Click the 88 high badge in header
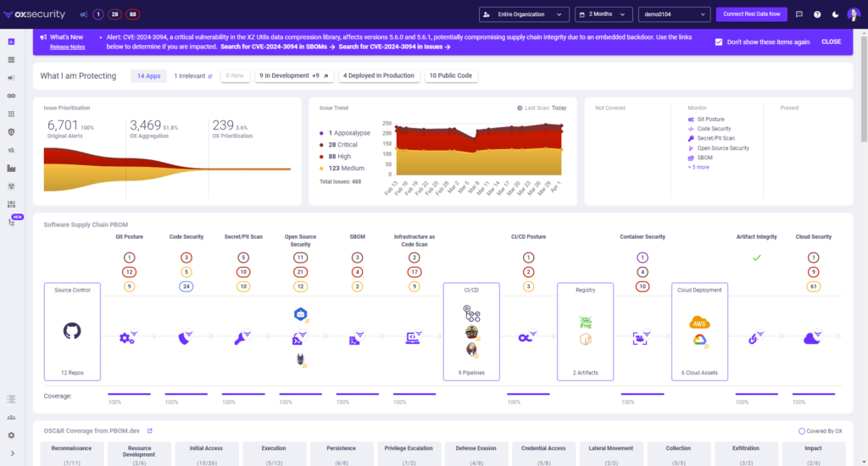The image size is (868, 466). click(x=133, y=14)
